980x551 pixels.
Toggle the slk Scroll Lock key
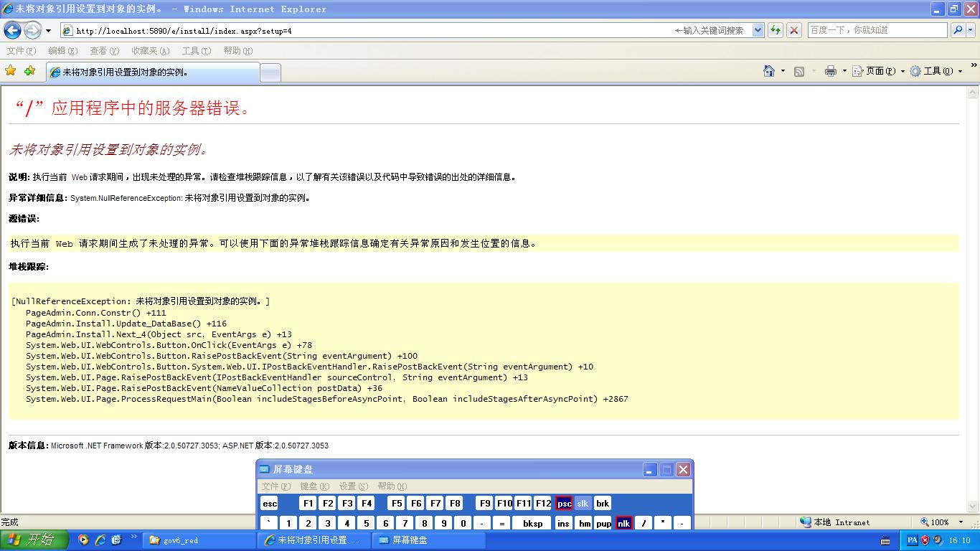(x=583, y=504)
